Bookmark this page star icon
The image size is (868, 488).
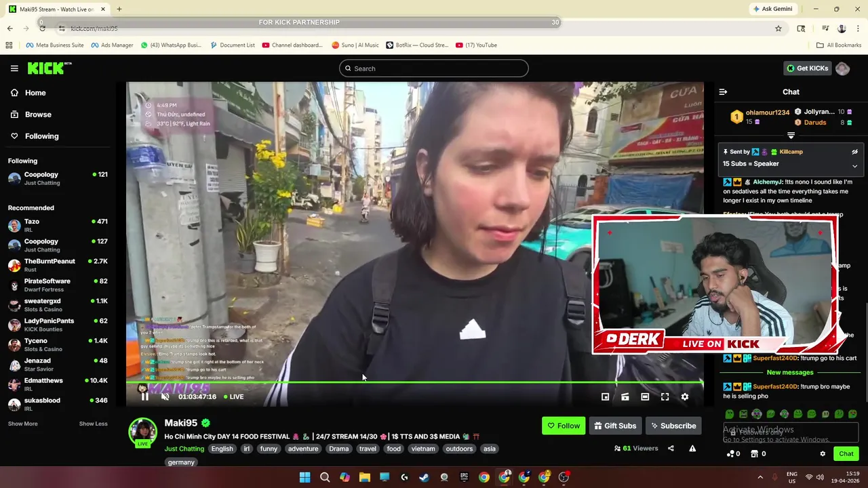[x=778, y=28]
